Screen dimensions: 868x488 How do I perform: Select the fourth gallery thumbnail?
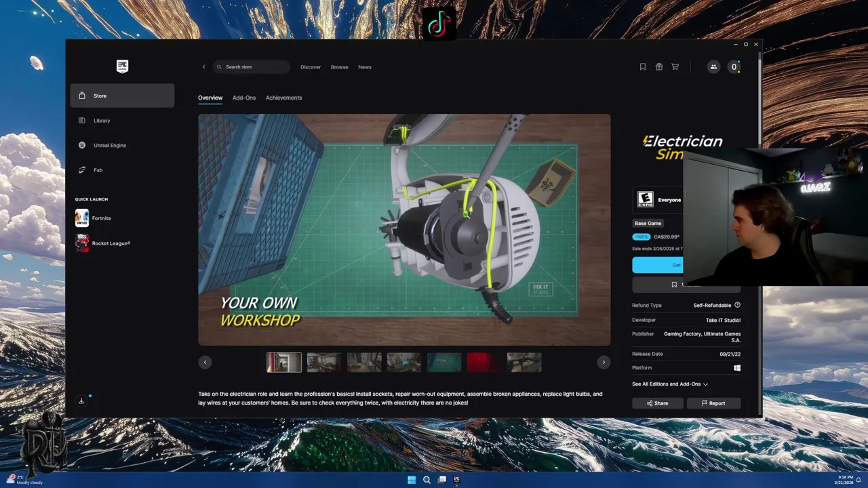(404, 363)
